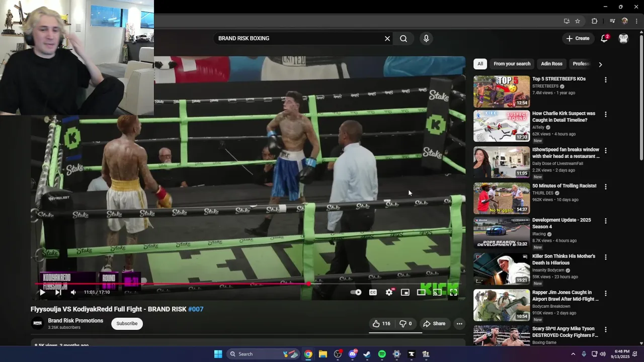Open options for Killer Son video

click(606, 257)
